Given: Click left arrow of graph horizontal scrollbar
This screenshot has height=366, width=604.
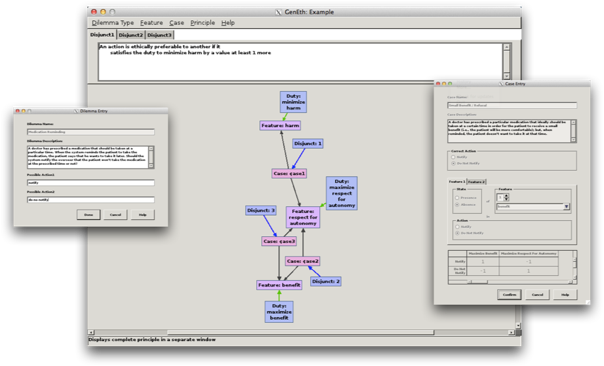Looking at the screenshot, I should tap(91, 332).
